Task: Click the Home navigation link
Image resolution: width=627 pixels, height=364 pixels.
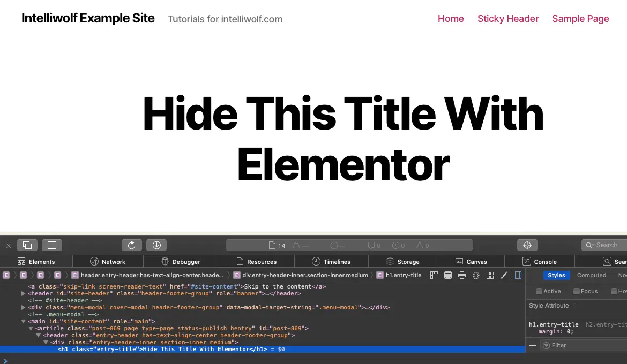Action: pos(451,19)
